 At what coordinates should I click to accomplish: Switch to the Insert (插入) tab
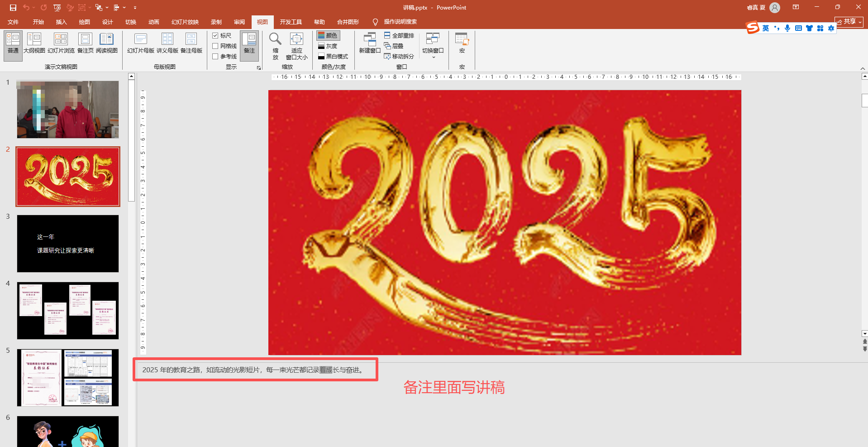62,22
